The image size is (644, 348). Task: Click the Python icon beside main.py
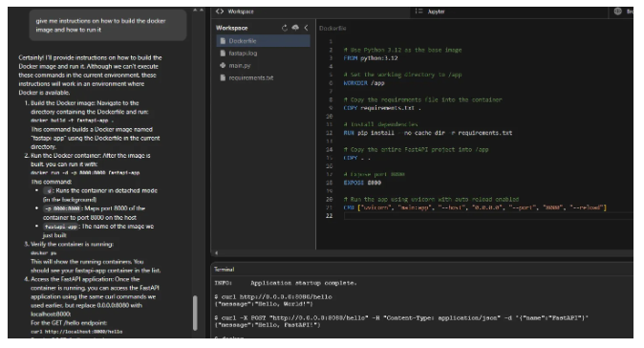(x=223, y=65)
